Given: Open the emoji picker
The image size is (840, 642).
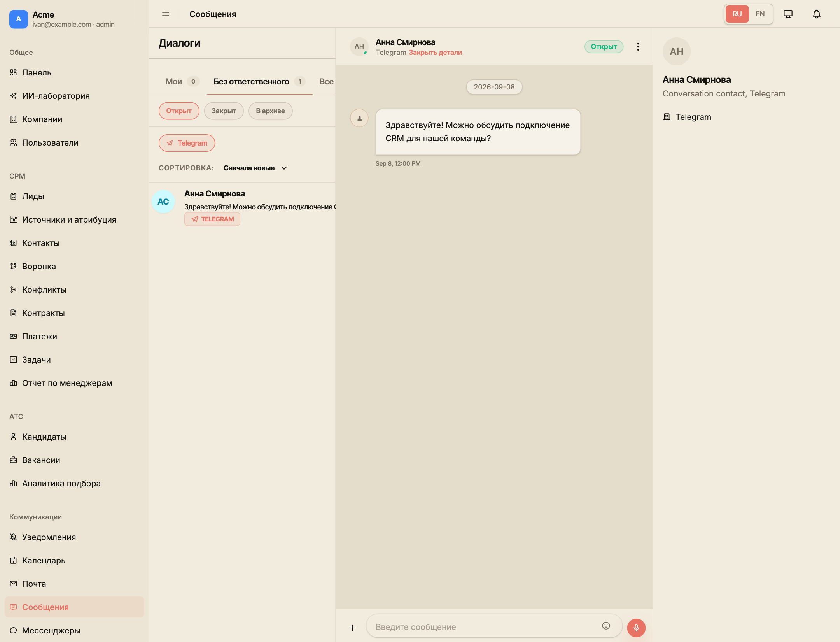Looking at the screenshot, I should click(x=606, y=626).
